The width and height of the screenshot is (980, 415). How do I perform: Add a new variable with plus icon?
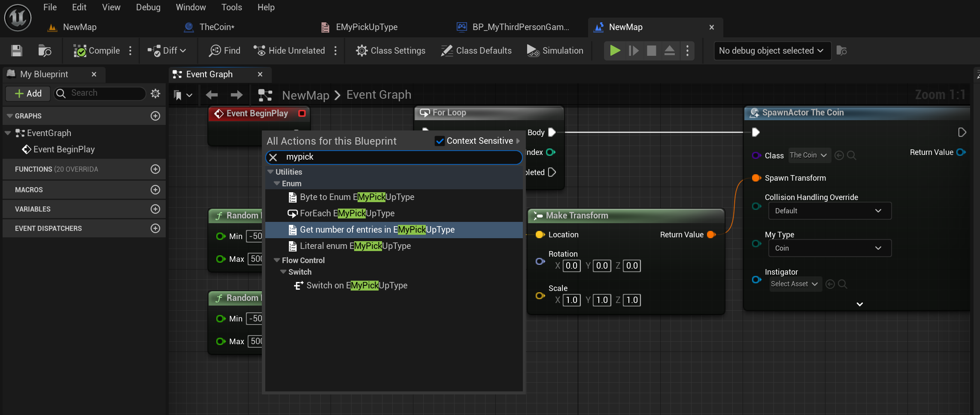(155, 209)
